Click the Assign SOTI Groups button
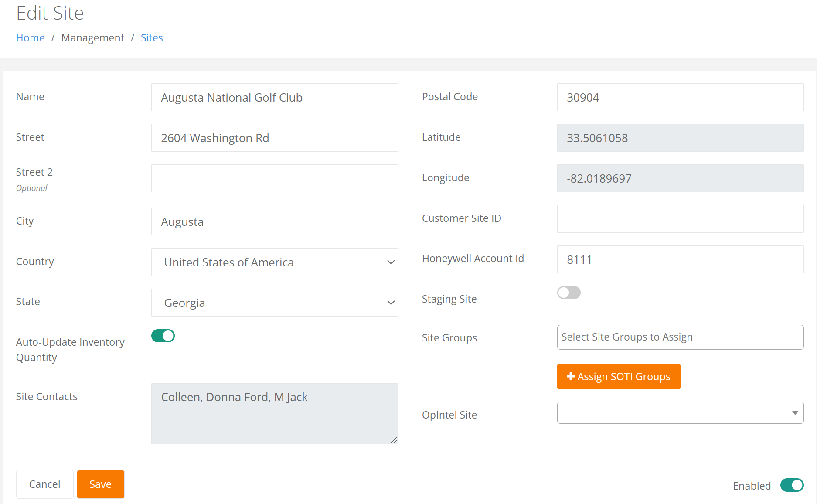Image resolution: width=817 pixels, height=504 pixels. (x=619, y=376)
